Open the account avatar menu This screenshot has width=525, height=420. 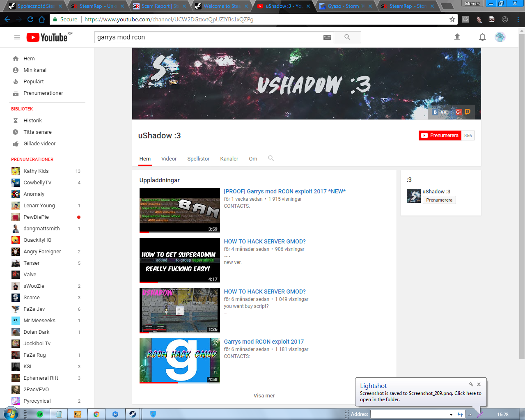click(500, 37)
